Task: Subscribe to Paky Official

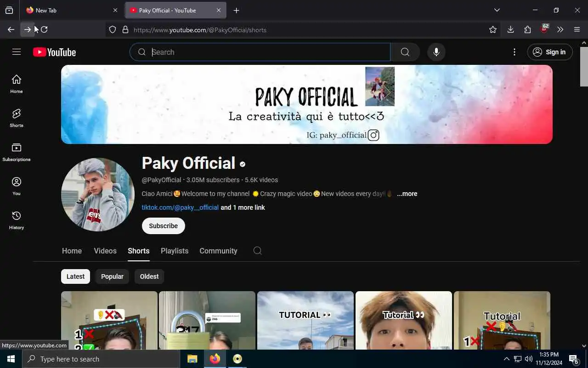Action: coord(163,226)
